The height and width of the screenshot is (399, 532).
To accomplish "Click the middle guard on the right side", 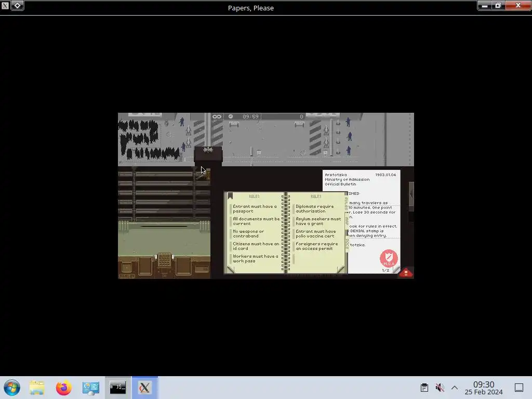I will coord(350,137).
